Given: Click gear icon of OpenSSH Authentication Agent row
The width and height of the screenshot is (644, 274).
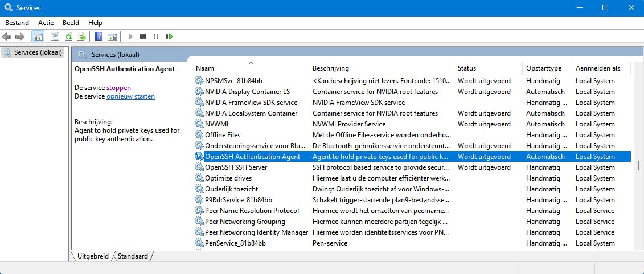Looking at the screenshot, I should (199, 156).
